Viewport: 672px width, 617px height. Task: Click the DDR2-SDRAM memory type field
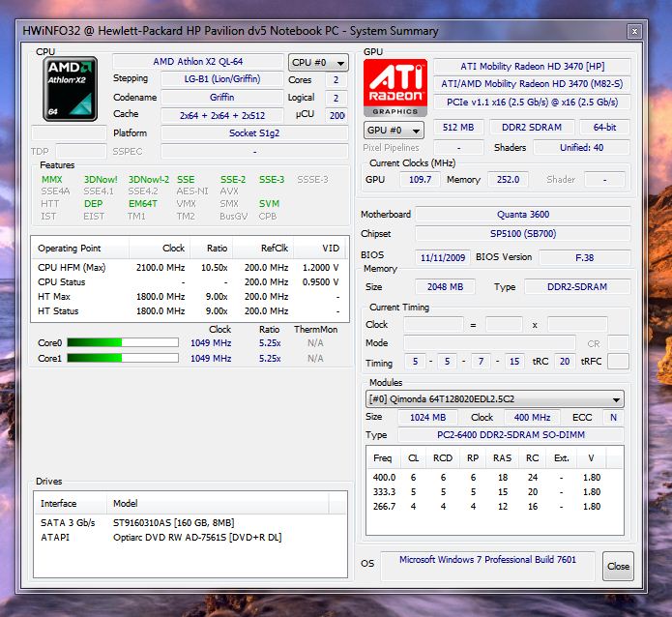click(577, 287)
